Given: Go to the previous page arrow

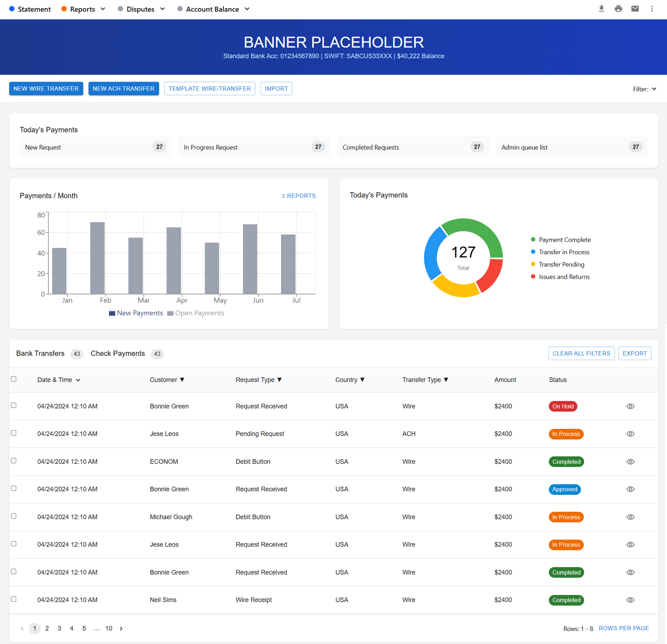Looking at the screenshot, I should pyautogui.click(x=22, y=628).
